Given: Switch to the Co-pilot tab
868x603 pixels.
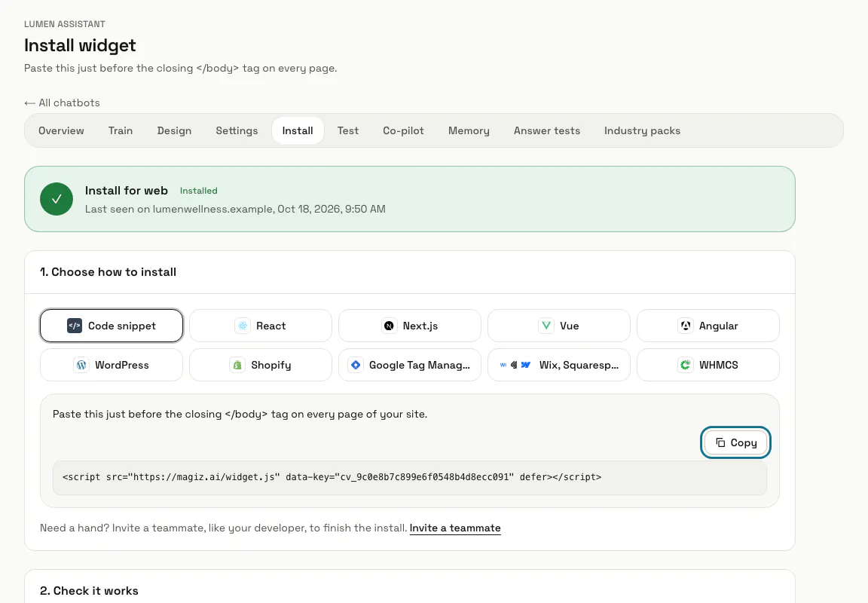Looking at the screenshot, I should [404, 130].
